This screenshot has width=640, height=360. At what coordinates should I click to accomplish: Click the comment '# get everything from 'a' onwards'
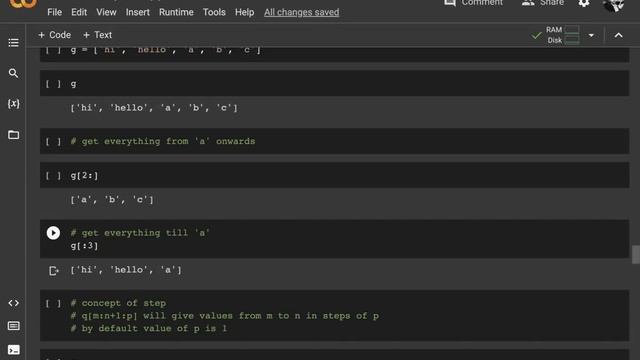coord(163,141)
